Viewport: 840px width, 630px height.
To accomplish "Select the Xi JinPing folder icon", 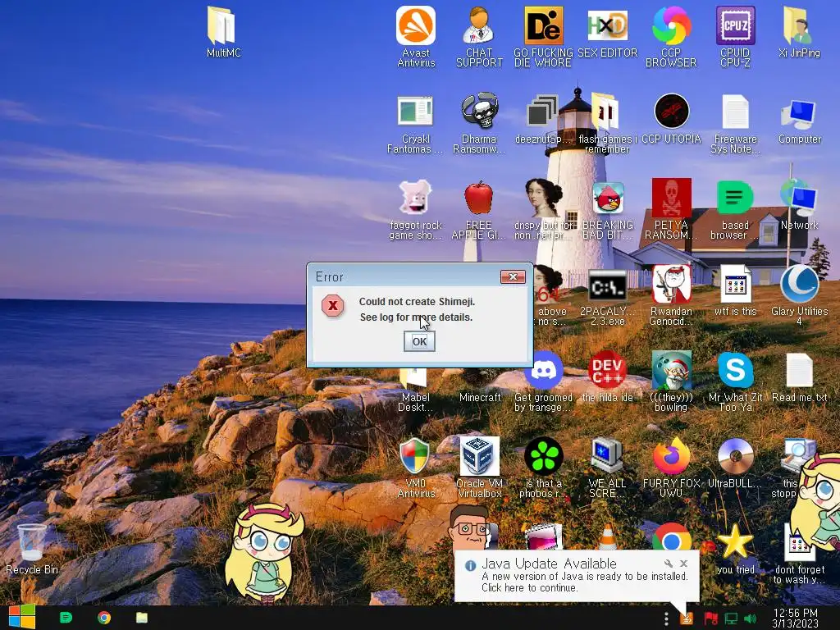I will (x=798, y=25).
